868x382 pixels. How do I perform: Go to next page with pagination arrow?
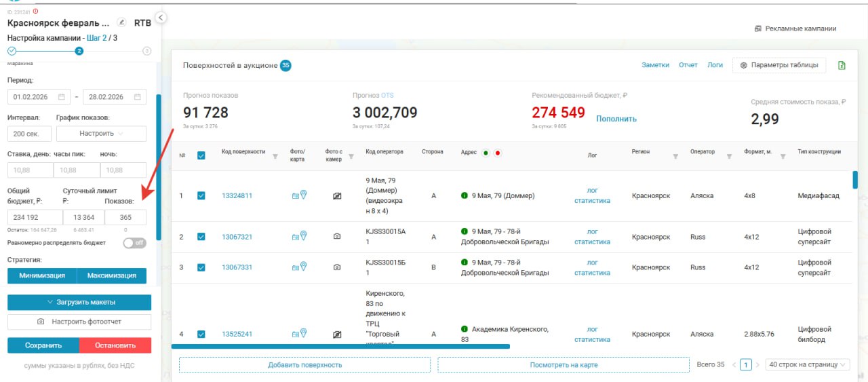pos(757,365)
